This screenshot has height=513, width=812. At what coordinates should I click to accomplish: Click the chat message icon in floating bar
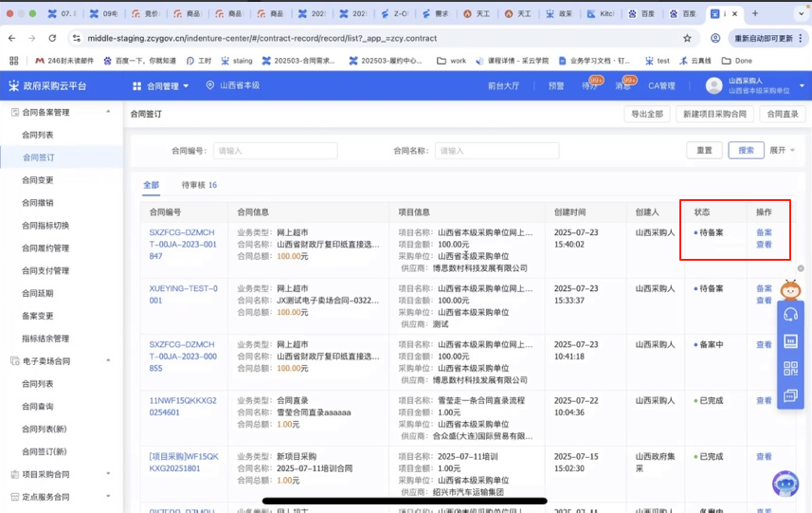[790, 394]
